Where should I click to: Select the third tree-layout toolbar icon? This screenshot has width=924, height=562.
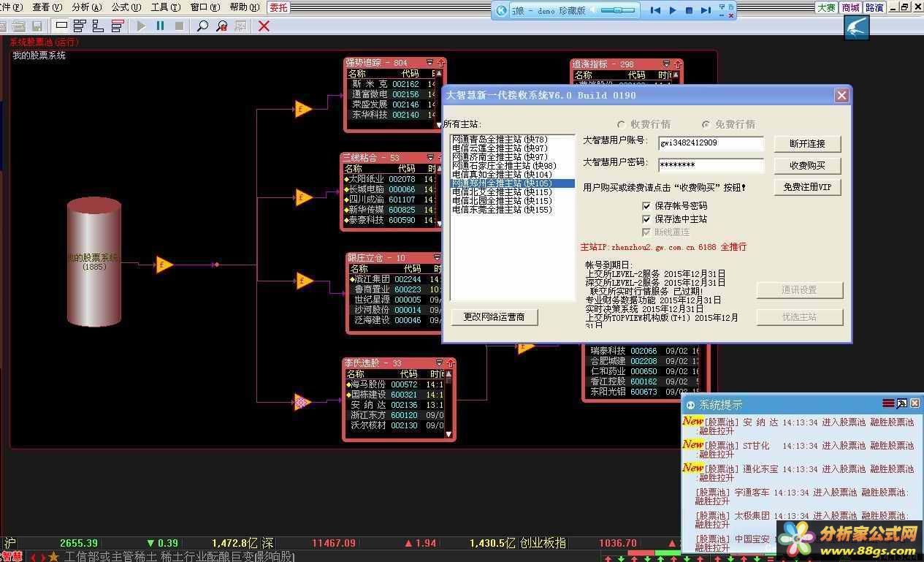[x=99, y=26]
